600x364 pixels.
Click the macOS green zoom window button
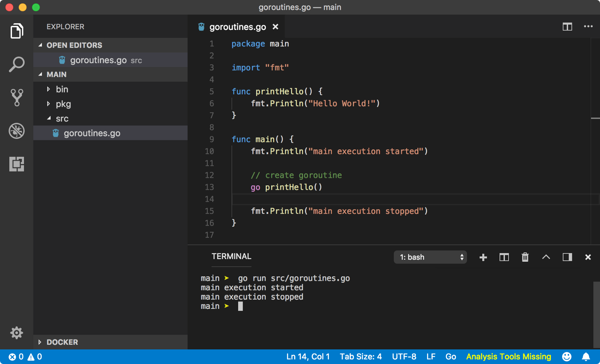(36, 7)
